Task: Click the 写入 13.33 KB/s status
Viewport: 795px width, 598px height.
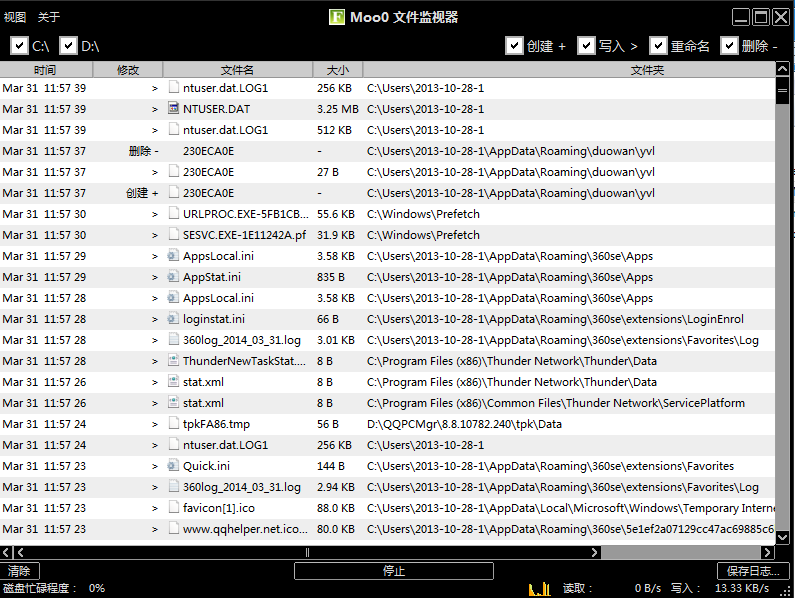Action: point(720,588)
